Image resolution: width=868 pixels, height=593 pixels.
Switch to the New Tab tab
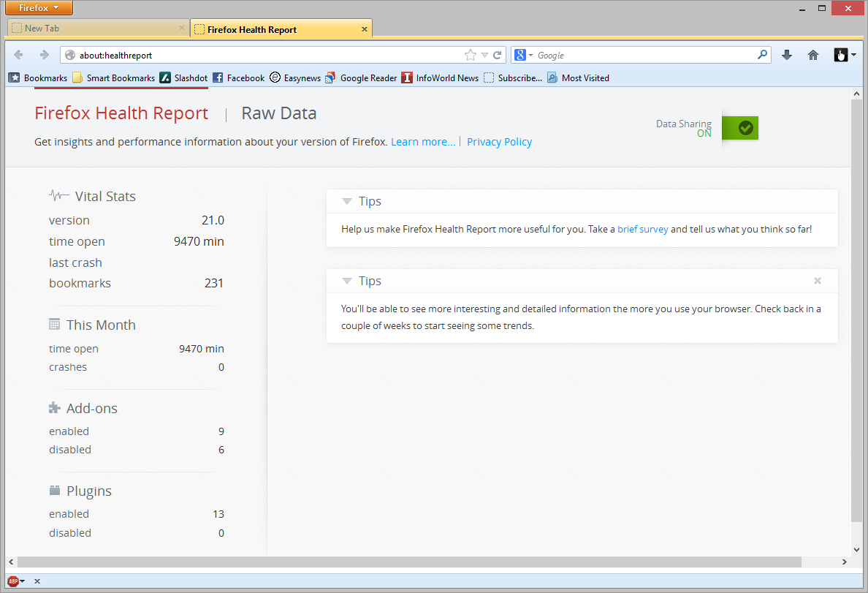click(x=99, y=29)
